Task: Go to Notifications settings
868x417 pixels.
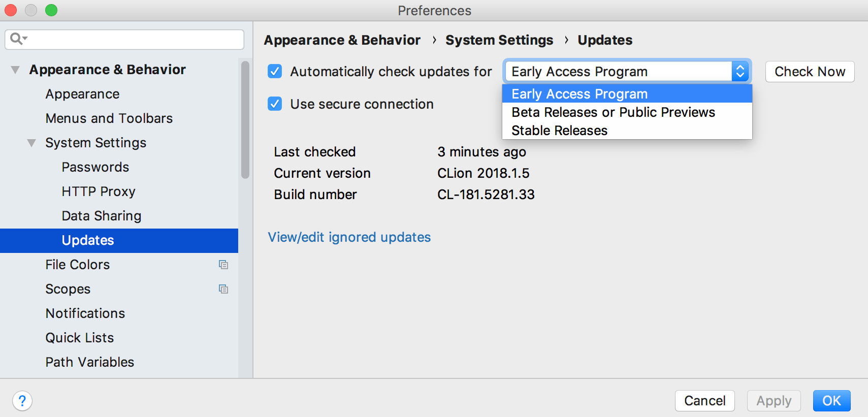Action: pyautogui.click(x=85, y=313)
